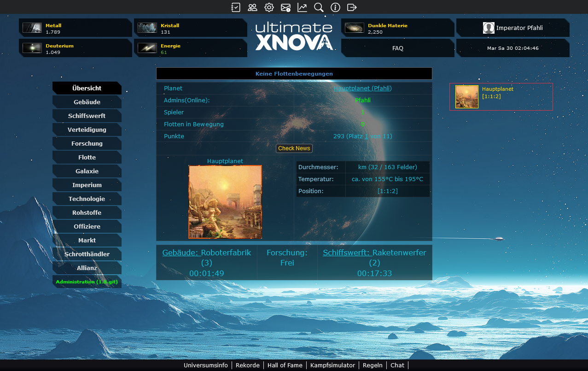Open the Galaxie page

tap(87, 171)
